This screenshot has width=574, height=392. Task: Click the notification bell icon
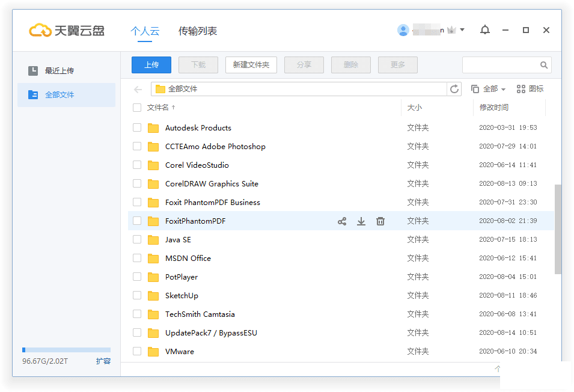pos(484,30)
